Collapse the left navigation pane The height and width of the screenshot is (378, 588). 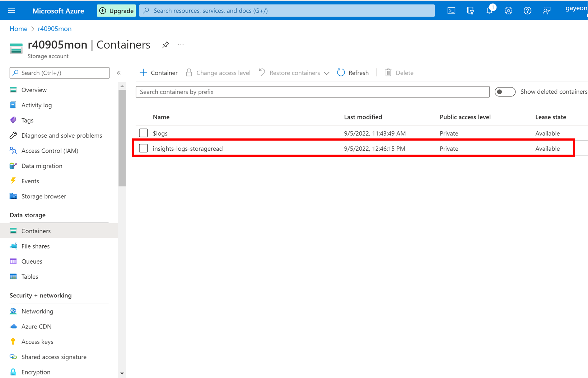point(118,73)
